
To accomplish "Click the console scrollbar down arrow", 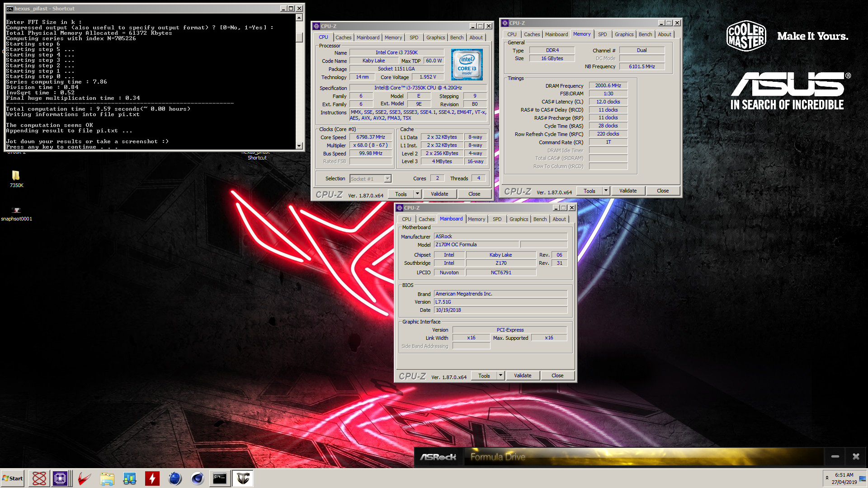I will [x=299, y=146].
